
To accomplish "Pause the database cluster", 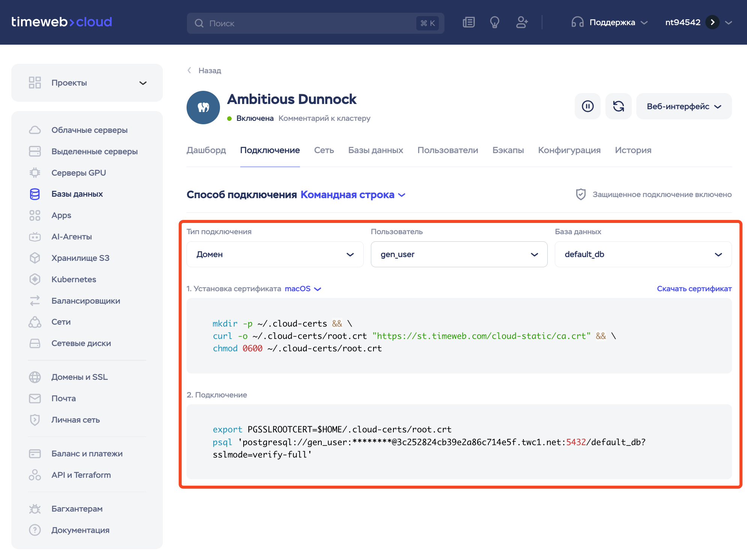I will [x=587, y=106].
